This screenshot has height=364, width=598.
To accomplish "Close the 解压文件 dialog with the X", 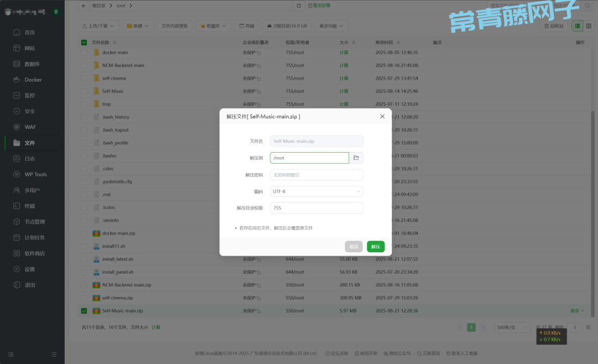I will [382, 117].
